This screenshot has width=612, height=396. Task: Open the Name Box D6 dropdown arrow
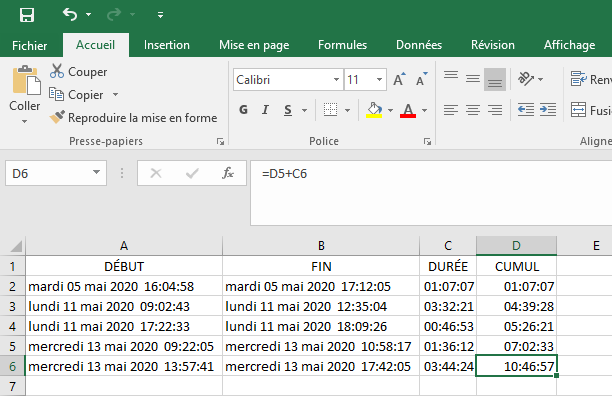(x=96, y=172)
